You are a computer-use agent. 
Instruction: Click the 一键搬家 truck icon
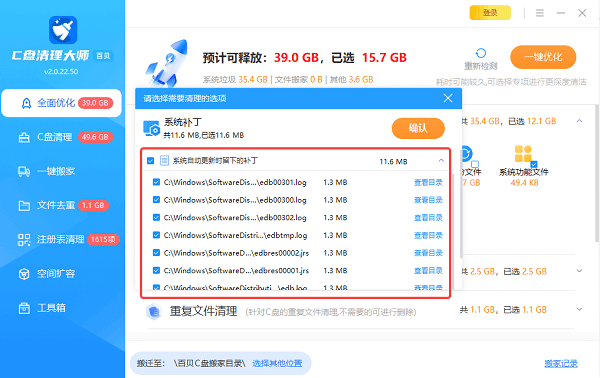click(x=24, y=171)
